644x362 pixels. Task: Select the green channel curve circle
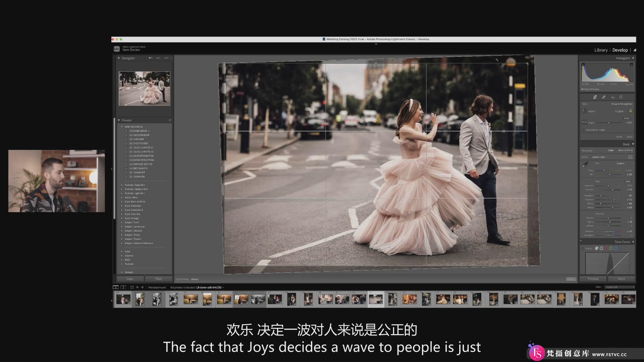(x=611, y=248)
